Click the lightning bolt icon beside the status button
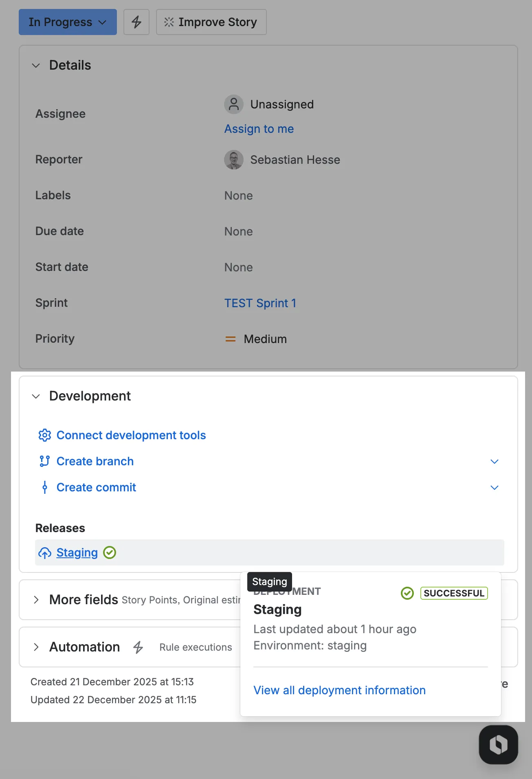Image resolution: width=532 pixels, height=779 pixels. coord(136,22)
